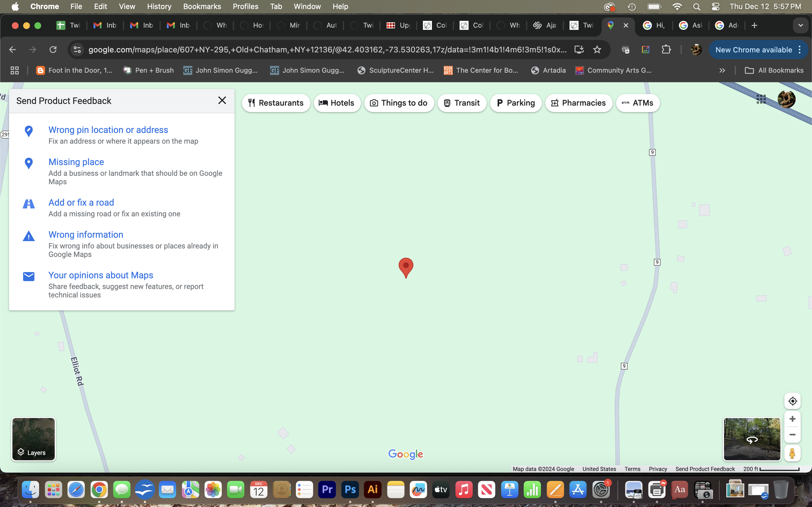
Task: Expand the tab search dropdown arrow
Action: (800, 25)
